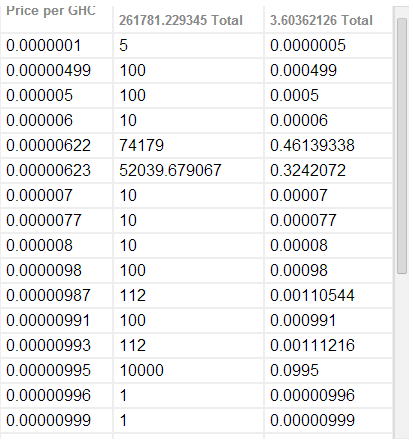Screen dimensions: 413x440
Task: Select the Price per GHC column header
Action: [x=51, y=11]
